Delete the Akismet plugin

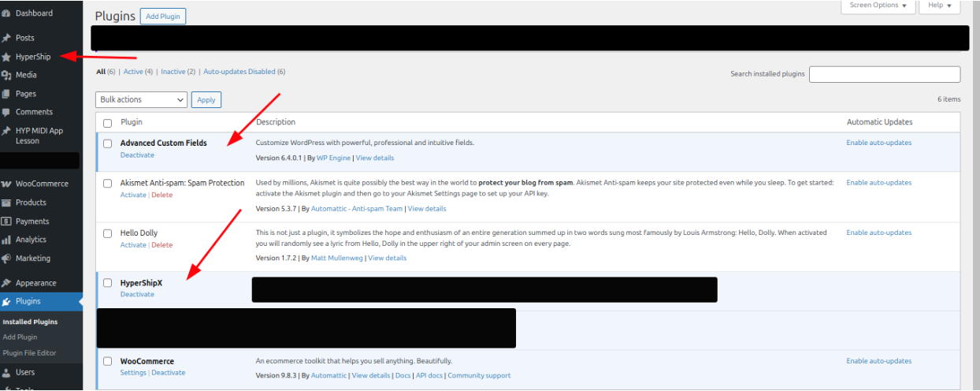[161, 195]
